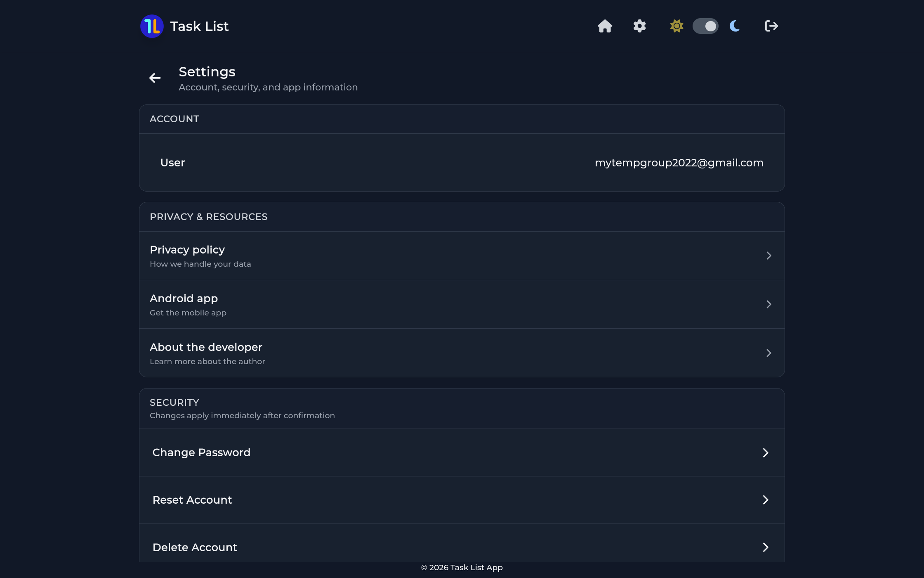Viewport: 924px width, 578px height.
Task: Open Change Password chevron
Action: (x=766, y=452)
